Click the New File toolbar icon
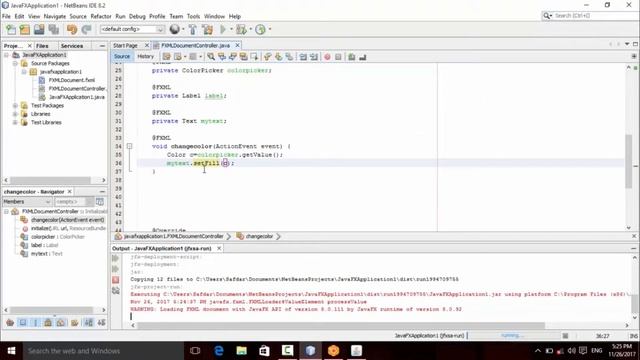Viewport: 640px width, 360px height. click(11, 29)
